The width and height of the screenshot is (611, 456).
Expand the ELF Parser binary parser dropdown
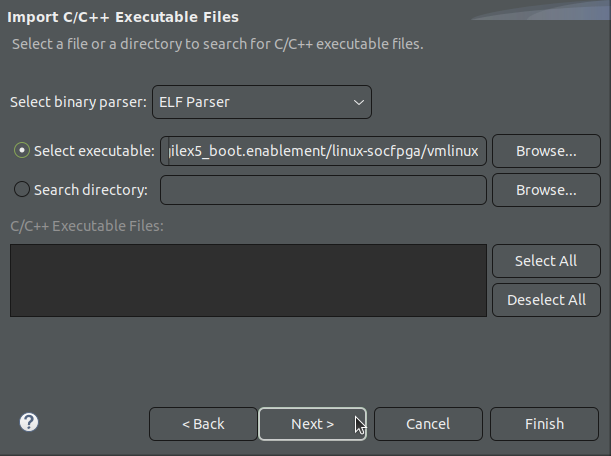(261, 102)
